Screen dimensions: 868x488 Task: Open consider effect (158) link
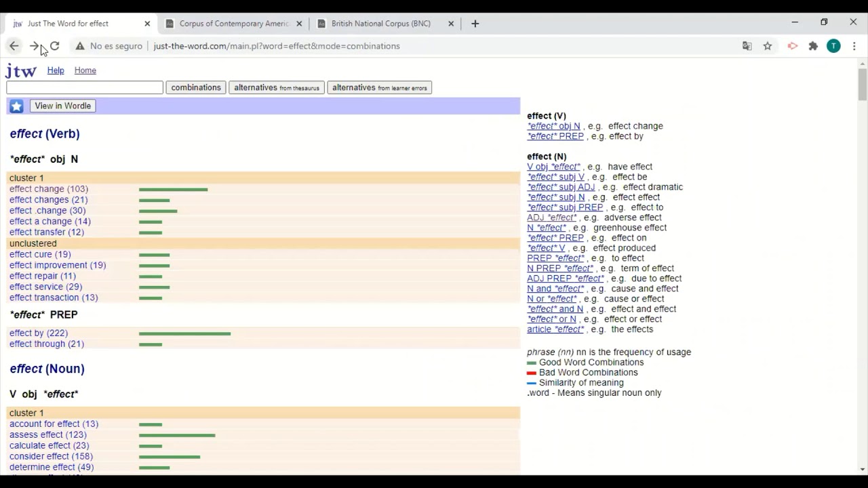coord(51,457)
